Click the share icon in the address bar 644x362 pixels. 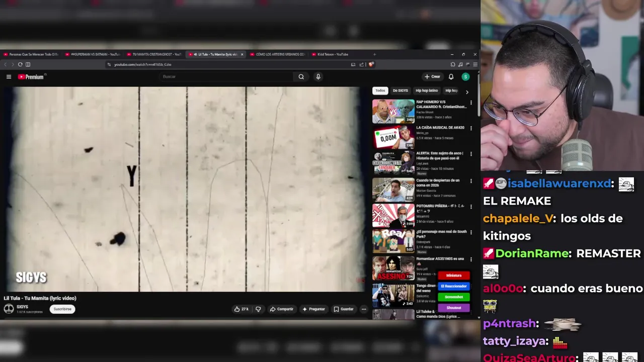tap(361, 64)
